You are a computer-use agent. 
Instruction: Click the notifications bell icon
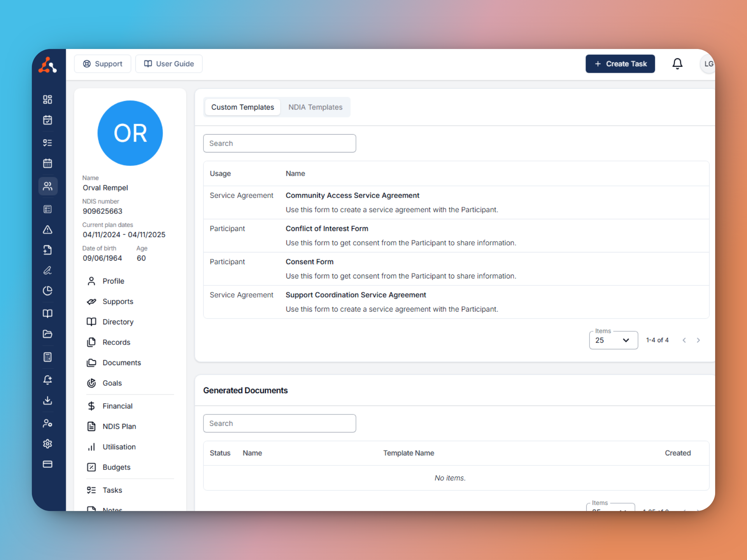677,64
